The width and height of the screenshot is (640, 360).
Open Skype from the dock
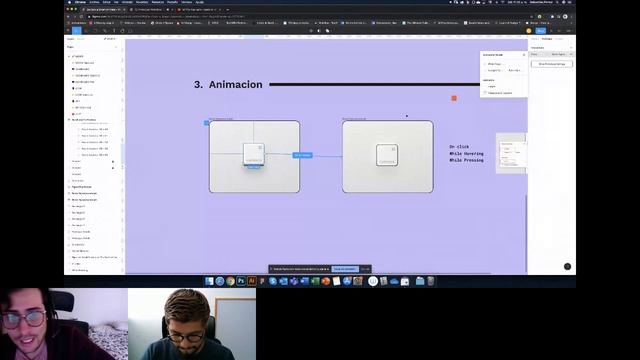click(273, 281)
